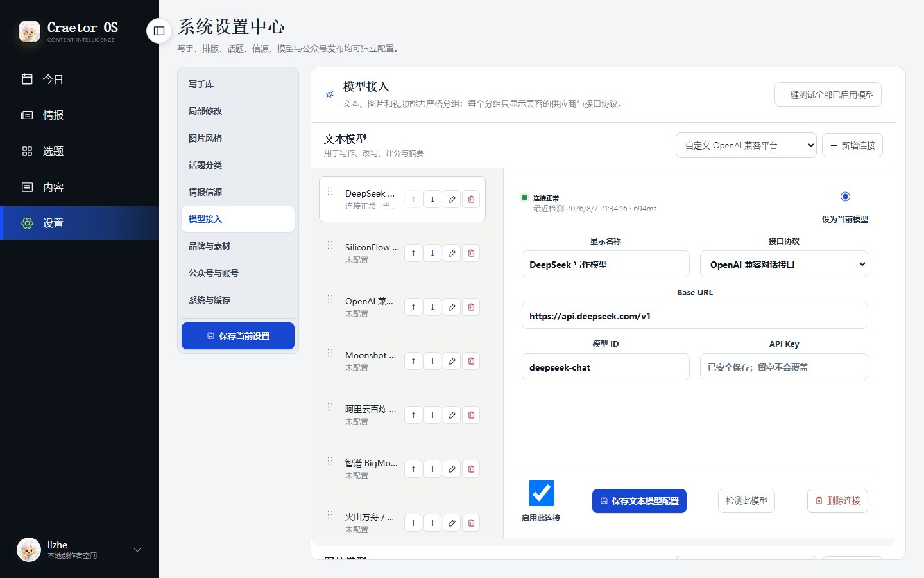This screenshot has width=924, height=578.
Task: Focus the Base URL input field
Action: 695,315
